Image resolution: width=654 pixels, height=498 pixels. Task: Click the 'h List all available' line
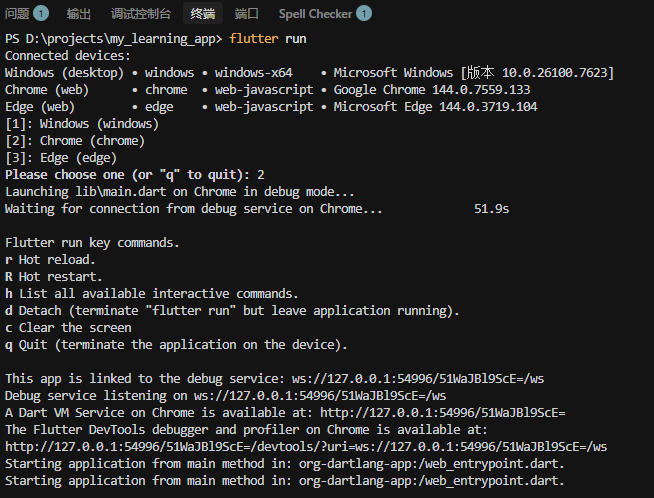pyautogui.click(x=152, y=294)
